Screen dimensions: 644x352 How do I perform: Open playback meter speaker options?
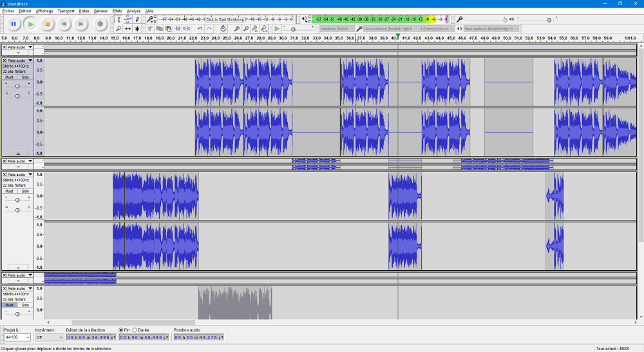click(305, 19)
